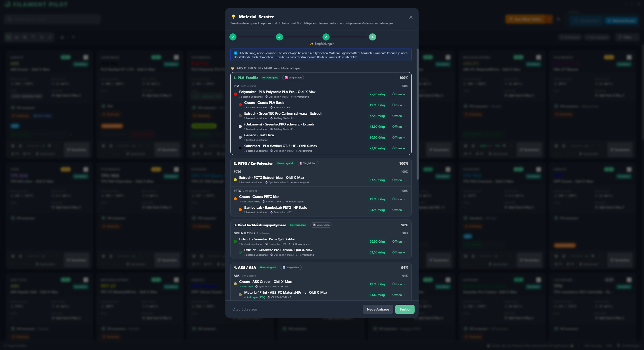Click Vergleichen for PETG / Co-Polyester

(308, 163)
